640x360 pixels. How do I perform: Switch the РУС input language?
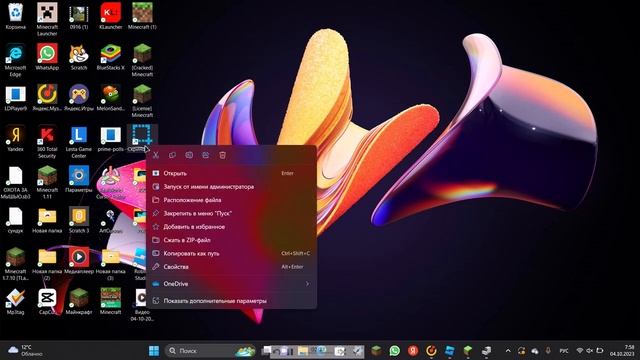(564, 351)
